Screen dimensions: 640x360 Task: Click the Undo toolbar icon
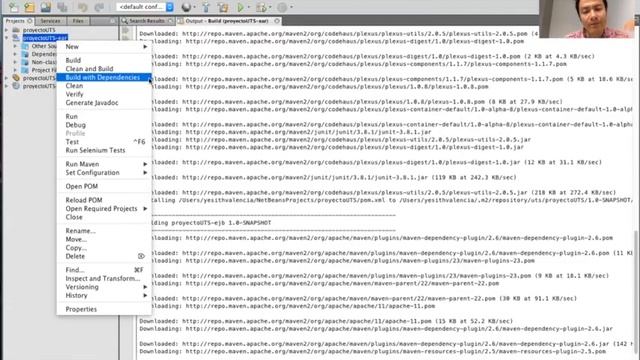pyautogui.click(x=83, y=7)
